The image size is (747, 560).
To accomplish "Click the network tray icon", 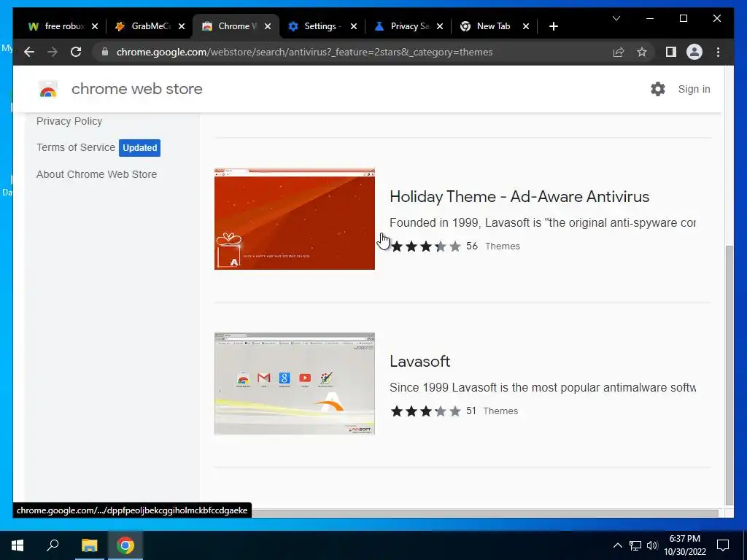I will tap(635, 545).
